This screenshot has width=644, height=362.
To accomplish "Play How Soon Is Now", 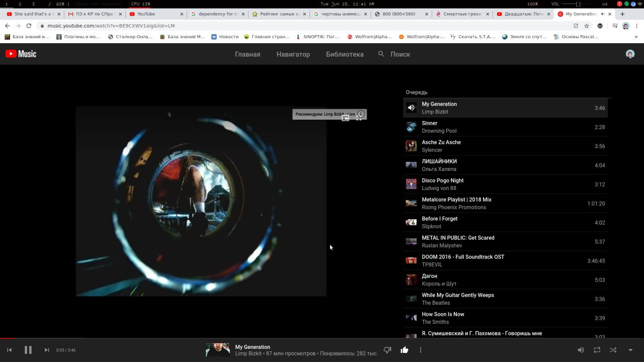I will (505, 318).
